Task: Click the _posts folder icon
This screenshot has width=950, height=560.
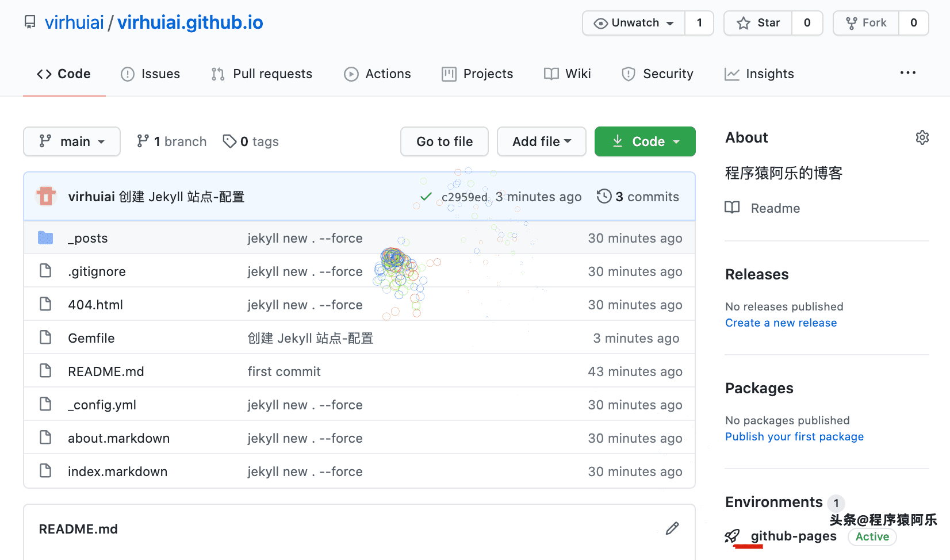Action: pyautogui.click(x=45, y=237)
